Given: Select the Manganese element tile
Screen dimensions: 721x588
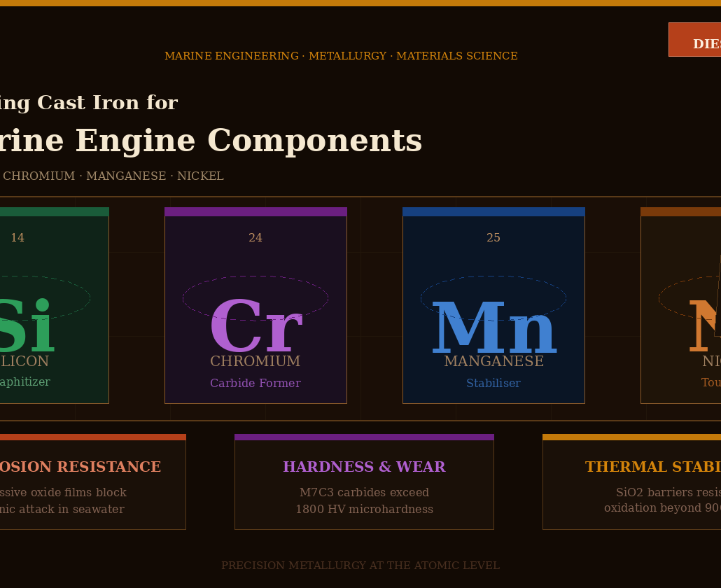Looking at the screenshot, I should (493, 306).
